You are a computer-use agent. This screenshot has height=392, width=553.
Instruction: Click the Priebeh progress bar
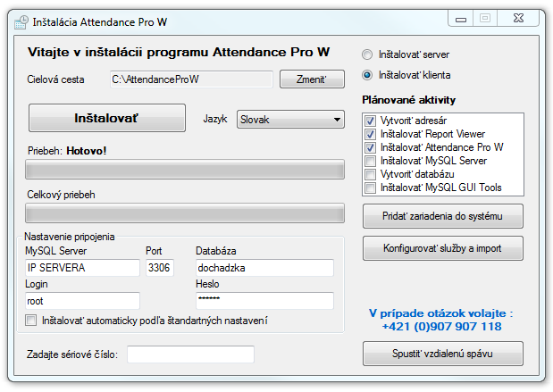click(x=185, y=170)
